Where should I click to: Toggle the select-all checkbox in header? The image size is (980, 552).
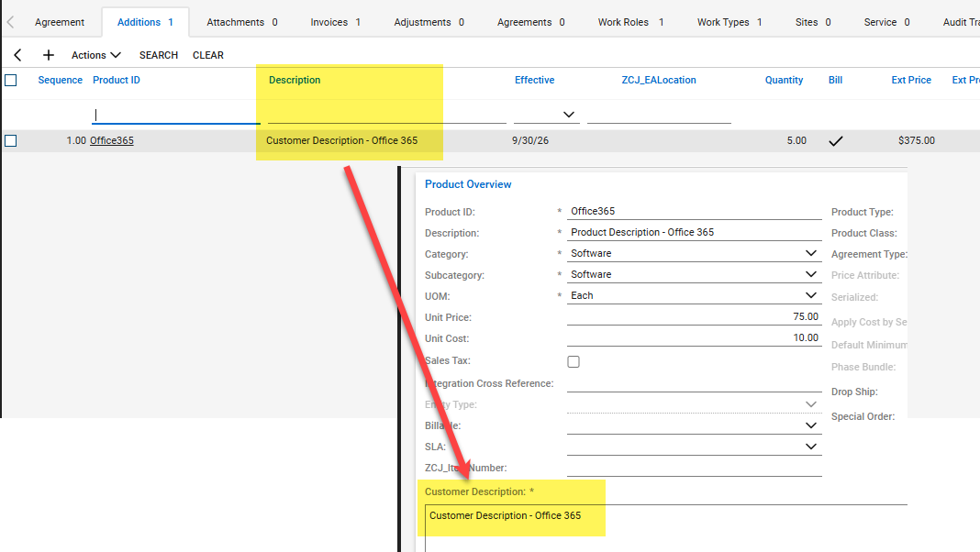point(11,80)
